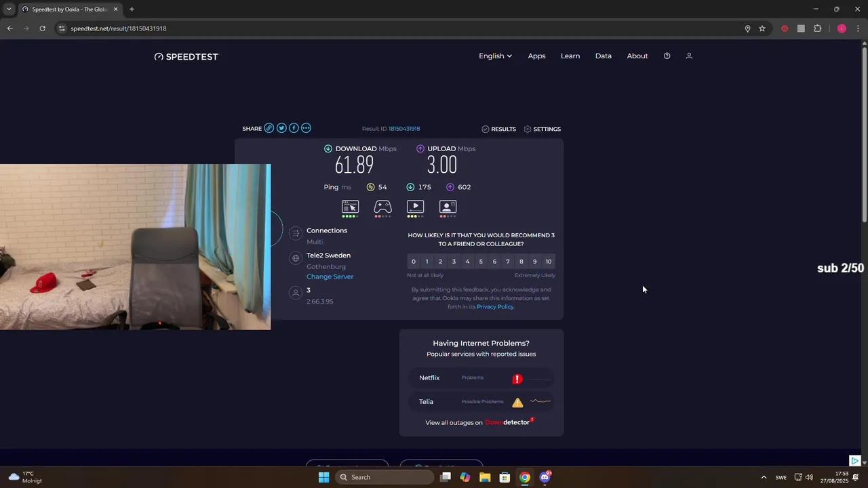
Task: Open the Learn menu item
Action: tap(570, 56)
